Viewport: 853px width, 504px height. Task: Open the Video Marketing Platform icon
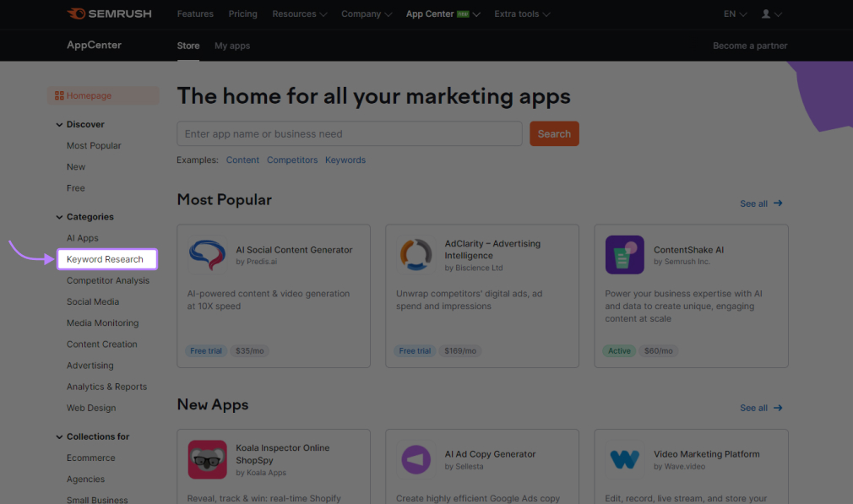pos(624,459)
